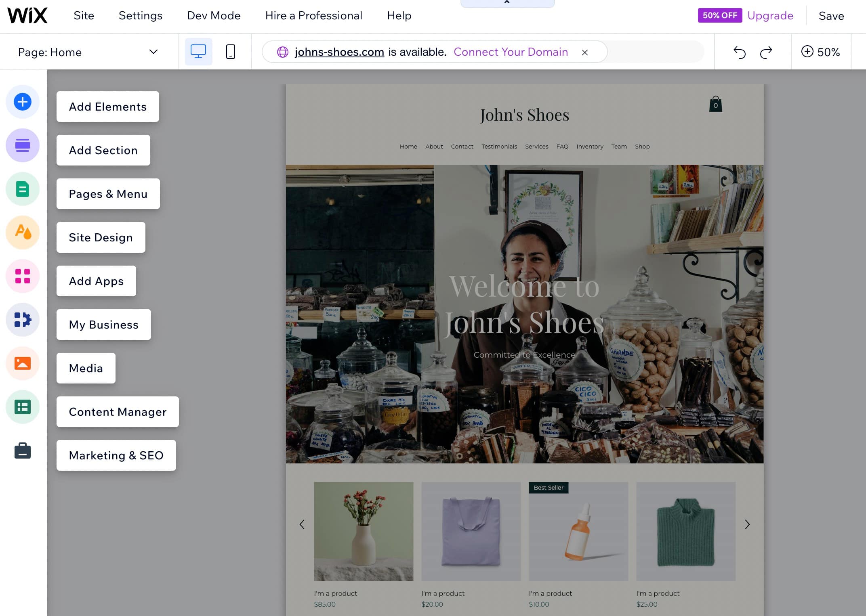
Task: Open the Pages & Menu sidebar icon
Action: click(x=23, y=189)
